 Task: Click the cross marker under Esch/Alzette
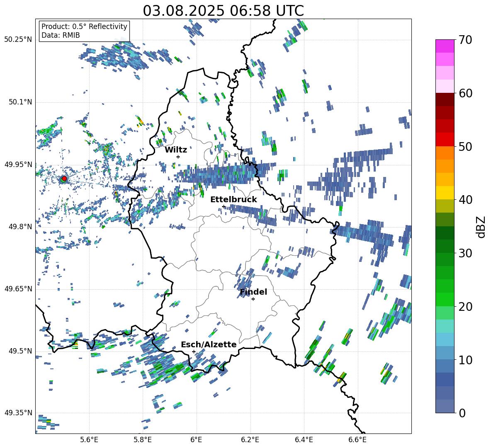tap(194, 351)
